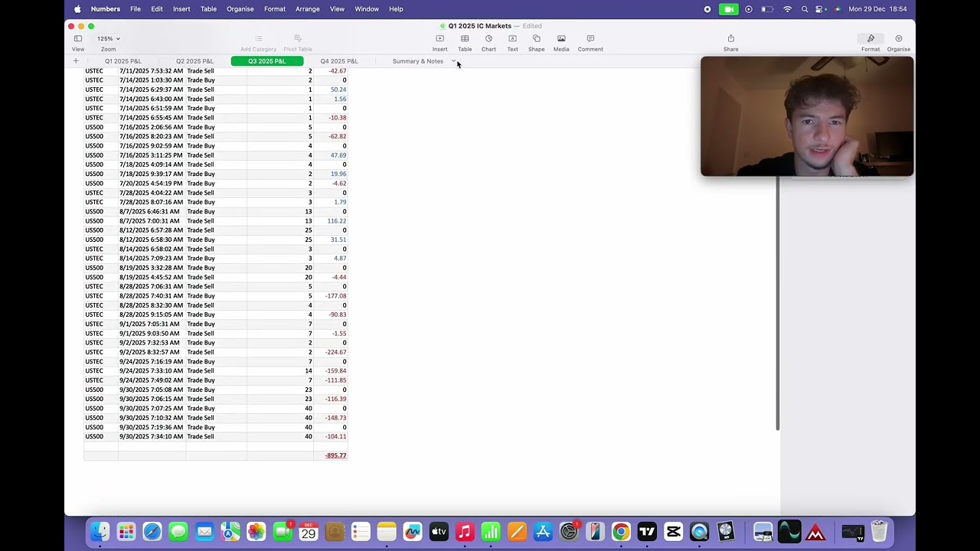The width and height of the screenshot is (980, 551).
Task: Click the Share toolbar icon
Action: [731, 38]
